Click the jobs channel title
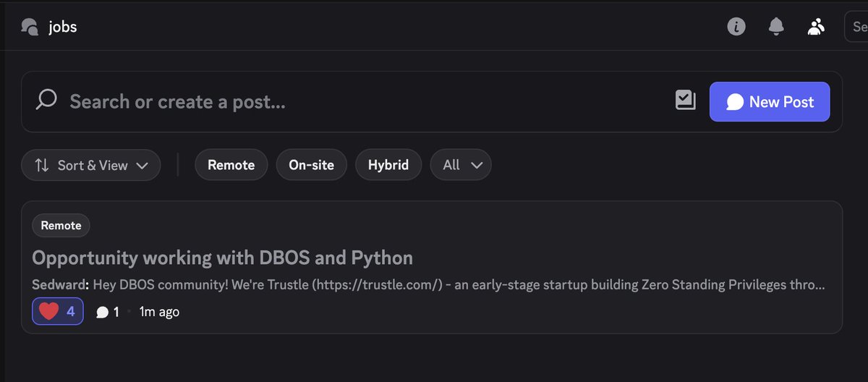Screen dimensions: 868x382 point(62,27)
